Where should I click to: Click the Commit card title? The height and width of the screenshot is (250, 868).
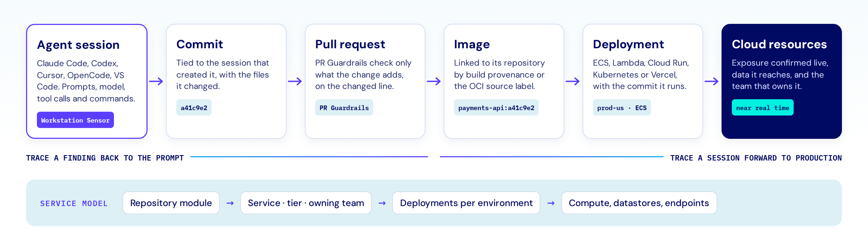(199, 44)
